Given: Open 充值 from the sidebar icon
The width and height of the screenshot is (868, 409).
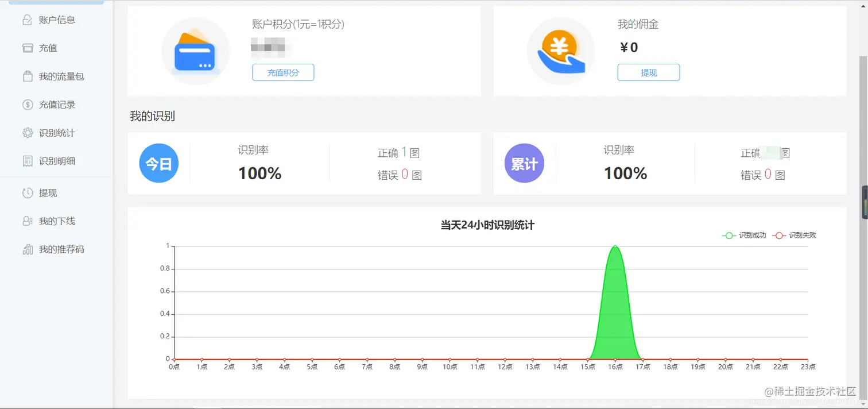Looking at the screenshot, I should click(27, 48).
